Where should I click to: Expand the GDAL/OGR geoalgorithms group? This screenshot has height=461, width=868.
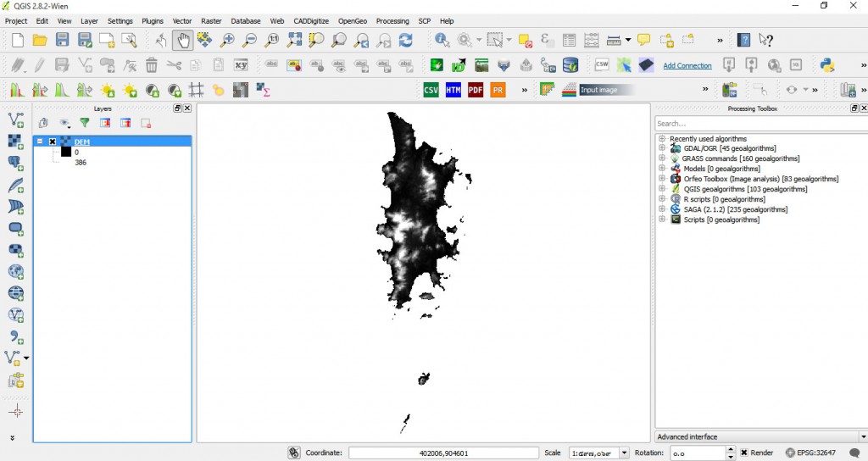[x=662, y=148]
